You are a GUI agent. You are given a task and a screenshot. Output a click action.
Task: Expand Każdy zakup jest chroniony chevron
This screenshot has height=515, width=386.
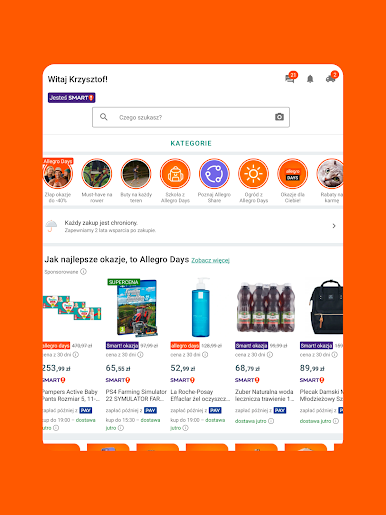point(334,226)
